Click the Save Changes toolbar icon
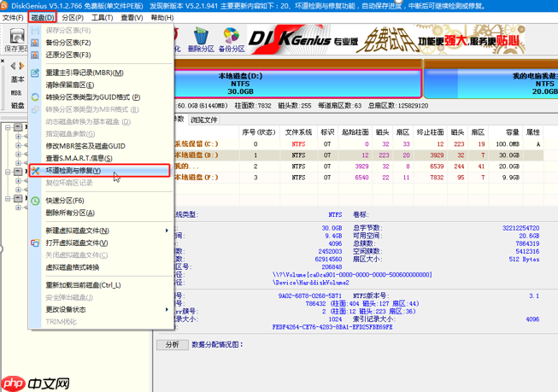This screenshot has height=392, width=558. coord(17,37)
